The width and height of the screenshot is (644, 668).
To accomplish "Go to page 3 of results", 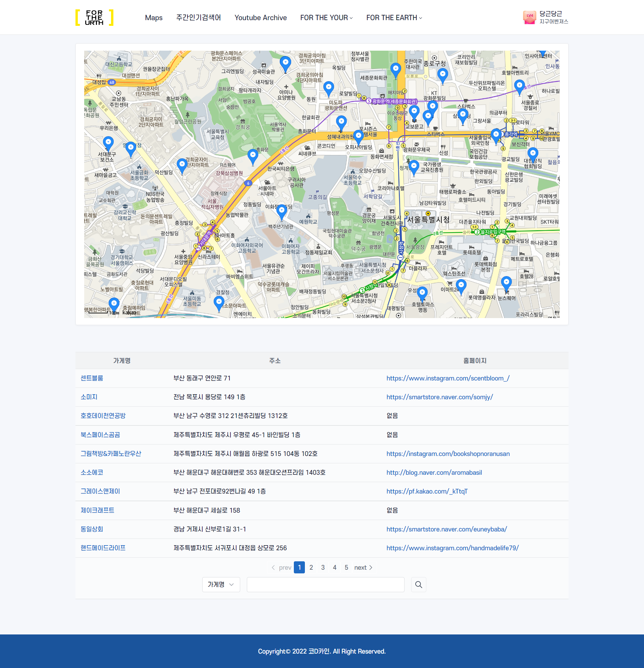I will coord(323,567).
